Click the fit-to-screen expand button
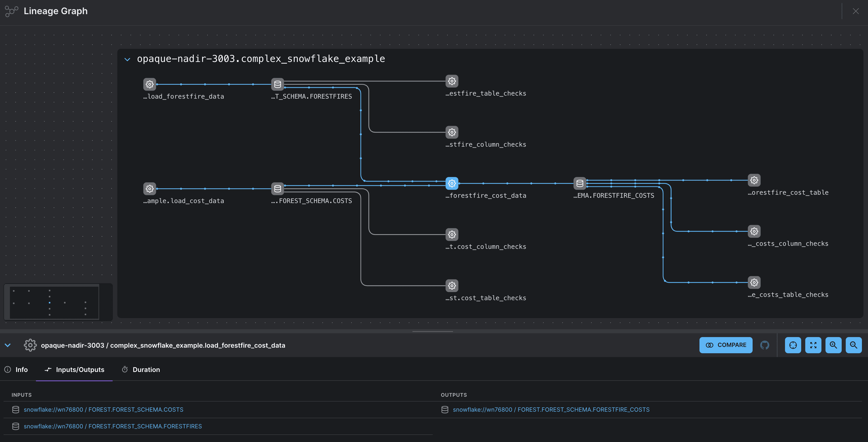The height and width of the screenshot is (442, 868). pyautogui.click(x=813, y=345)
